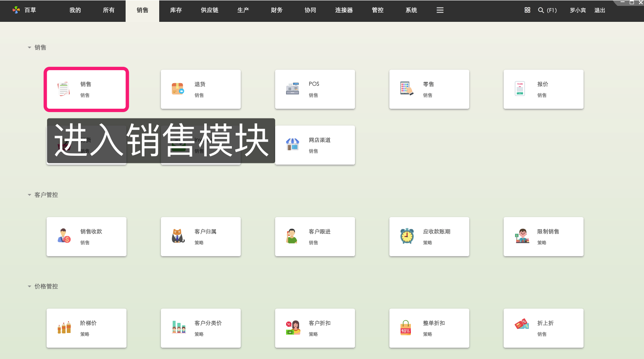Screen dimensions: 644x359
Task: Click the 价格管控 section heading
Action: (46, 286)
